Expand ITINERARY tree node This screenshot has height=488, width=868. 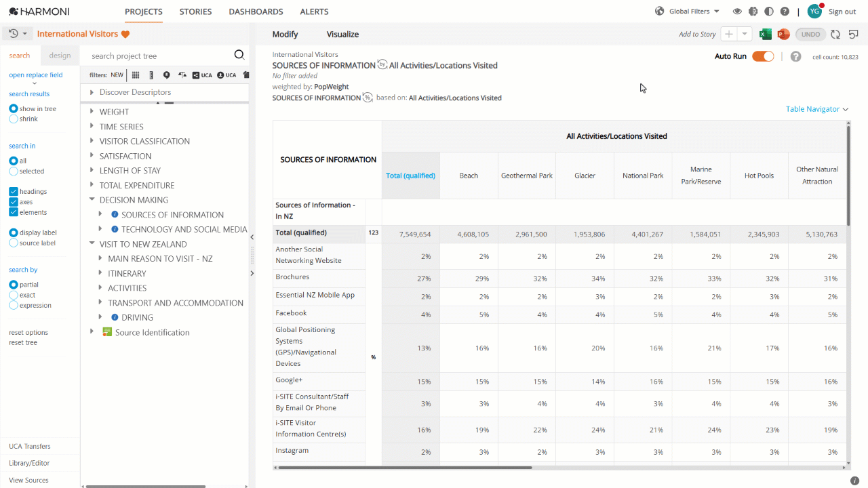point(100,273)
